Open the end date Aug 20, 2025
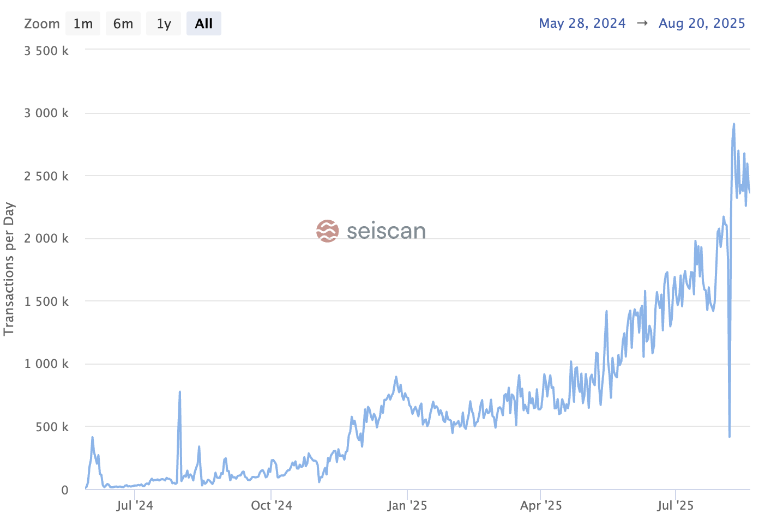 coord(702,23)
